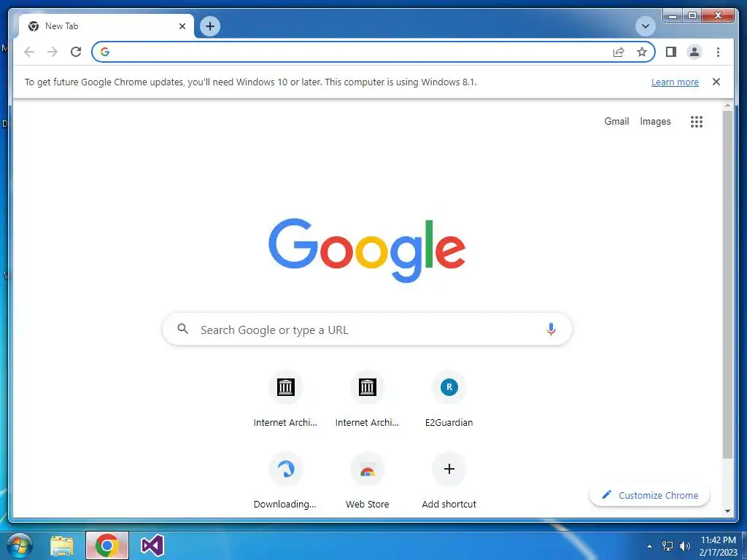Open the Learn more link
Viewport: 747px width, 560px height.
coord(675,82)
